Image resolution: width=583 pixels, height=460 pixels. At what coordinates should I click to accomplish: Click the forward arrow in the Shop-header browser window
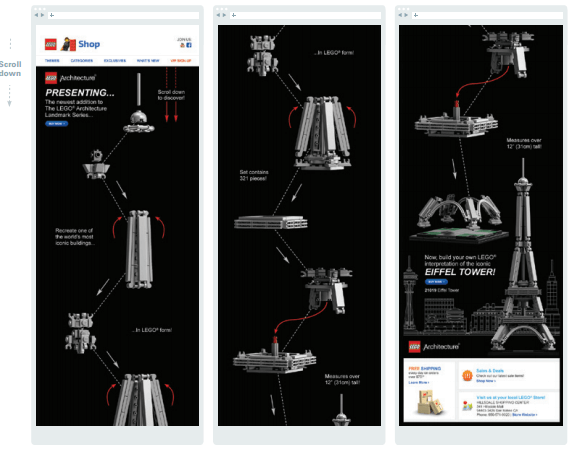coord(43,15)
